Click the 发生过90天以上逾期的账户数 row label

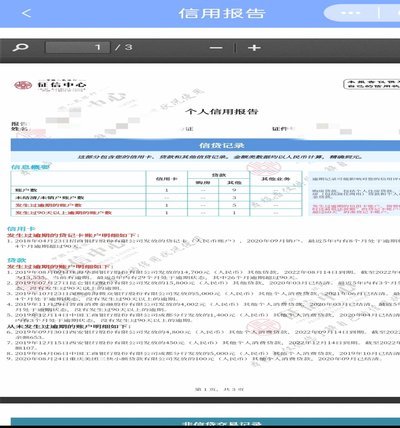click(63, 212)
